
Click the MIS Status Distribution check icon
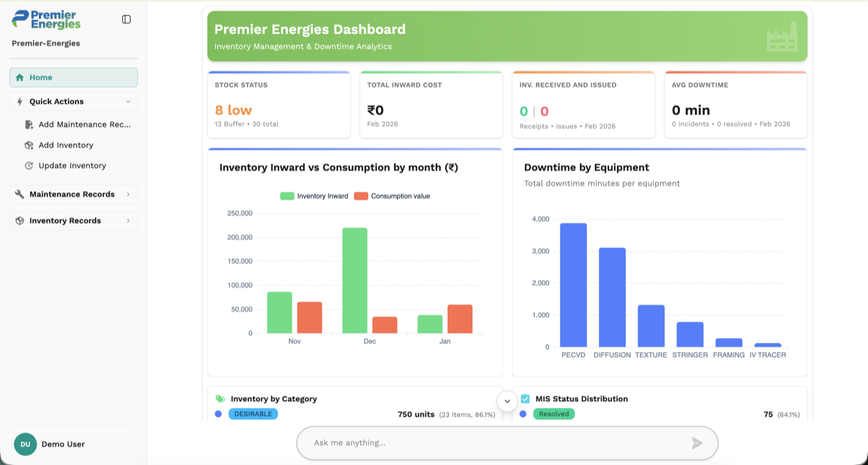pos(525,398)
